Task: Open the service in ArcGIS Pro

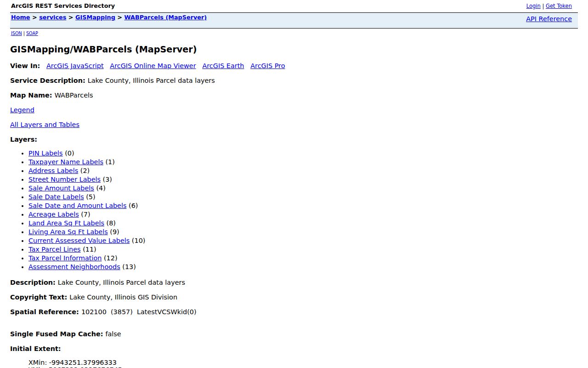Action: tap(268, 66)
